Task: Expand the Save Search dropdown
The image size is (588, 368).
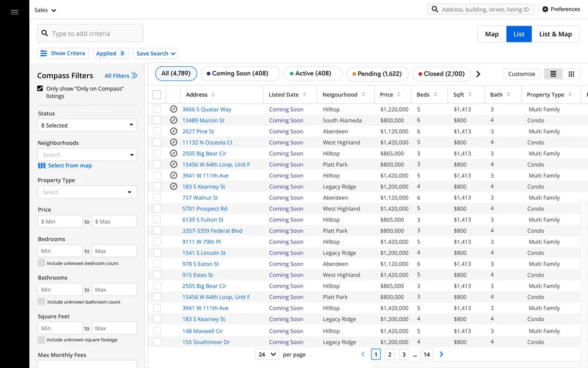Action: 156,53
